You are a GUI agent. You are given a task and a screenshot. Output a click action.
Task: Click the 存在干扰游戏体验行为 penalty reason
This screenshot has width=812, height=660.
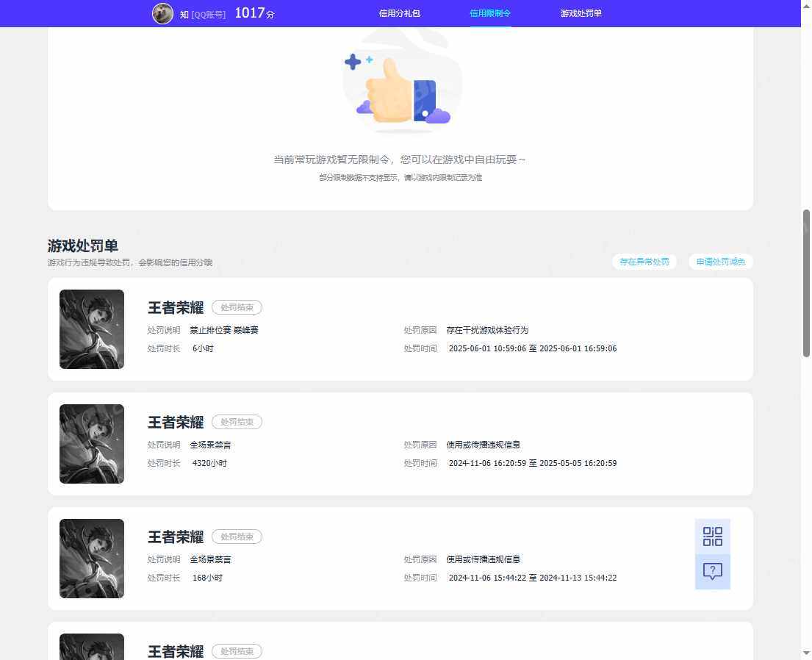tap(487, 330)
